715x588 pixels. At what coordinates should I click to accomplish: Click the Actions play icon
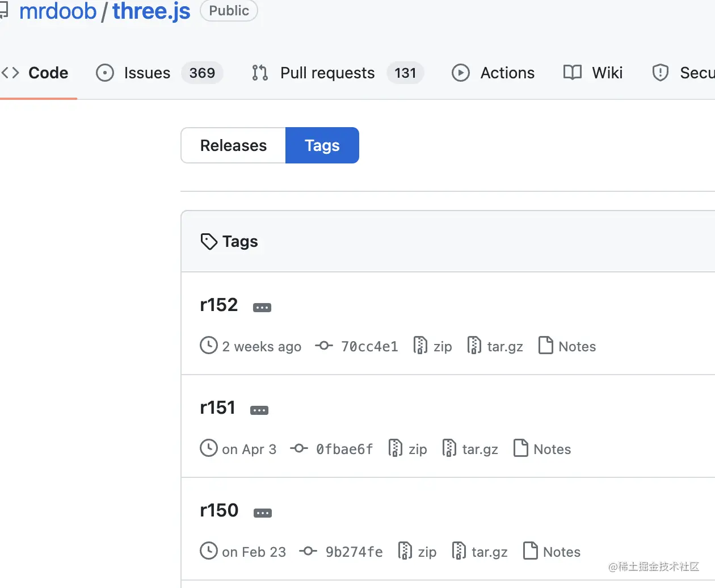point(461,73)
